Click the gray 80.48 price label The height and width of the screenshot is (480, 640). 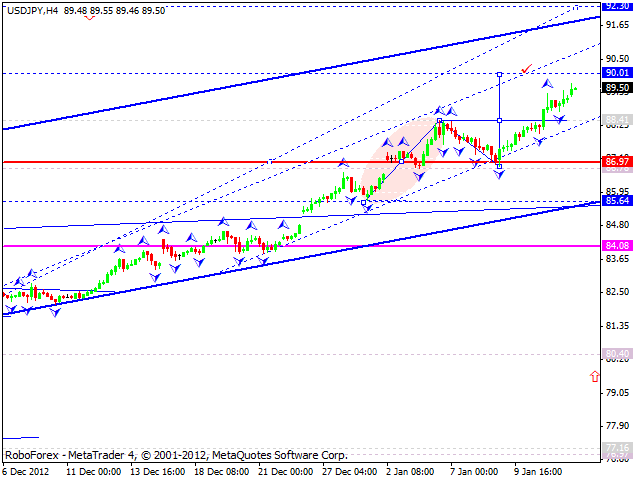click(x=616, y=354)
